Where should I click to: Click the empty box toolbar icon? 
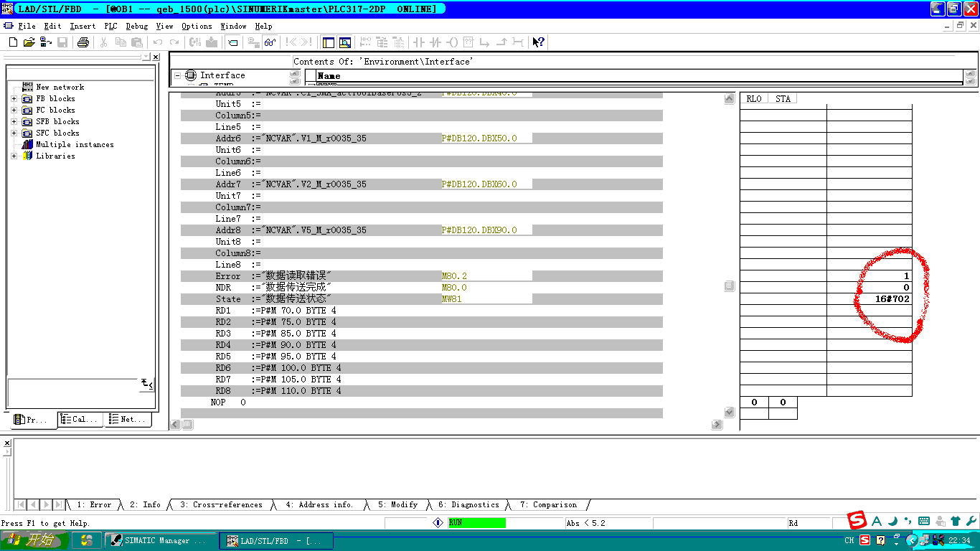[x=468, y=42]
